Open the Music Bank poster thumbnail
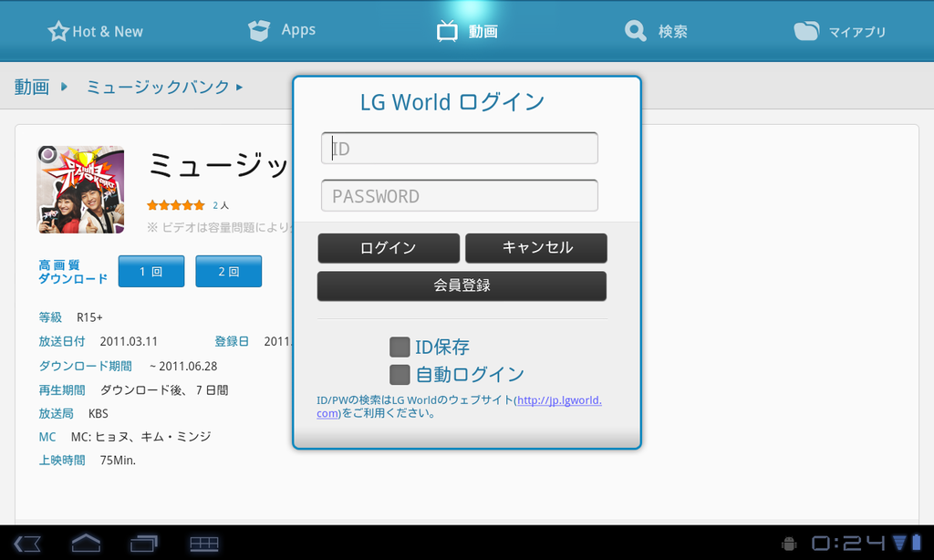 coord(80,190)
